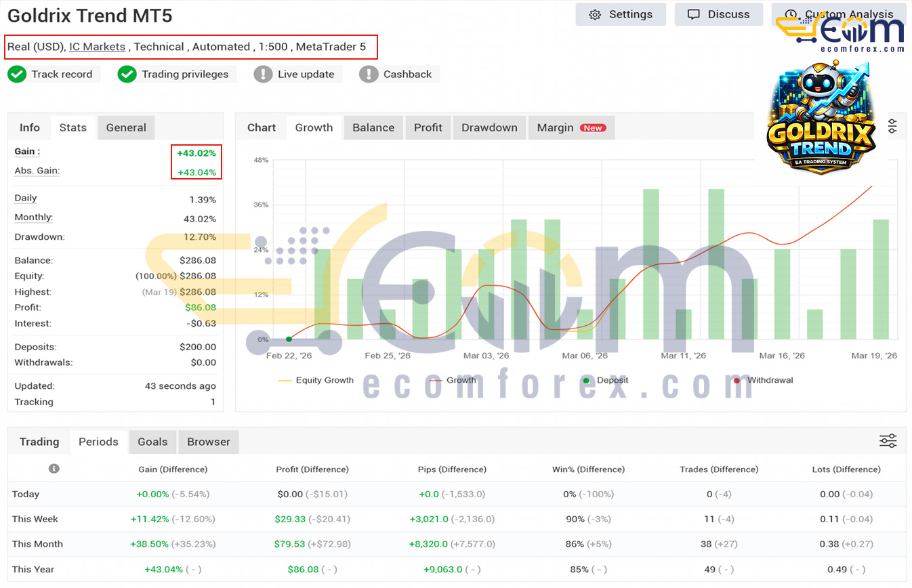Click the Trading privileges green check icon
The width and height of the screenshot is (912, 588).
127,75
